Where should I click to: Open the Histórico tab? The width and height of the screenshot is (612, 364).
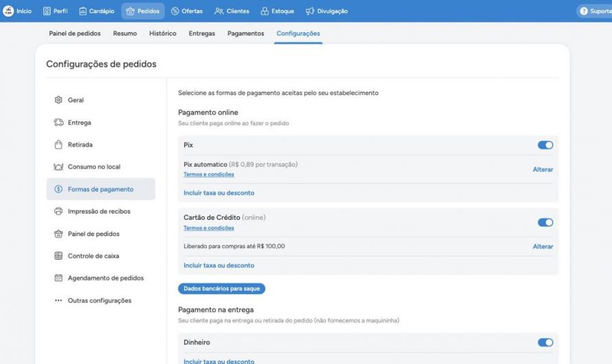click(163, 34)
